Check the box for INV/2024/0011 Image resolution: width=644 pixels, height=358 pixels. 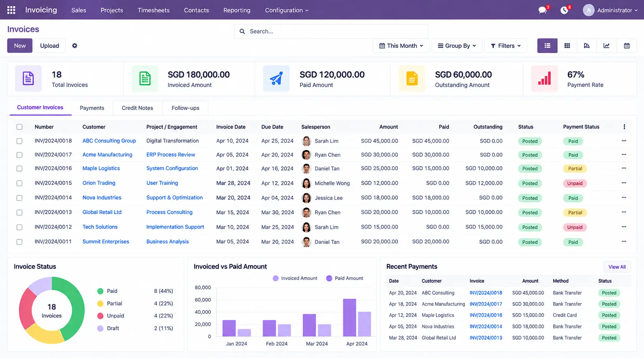tap(20, 242)
